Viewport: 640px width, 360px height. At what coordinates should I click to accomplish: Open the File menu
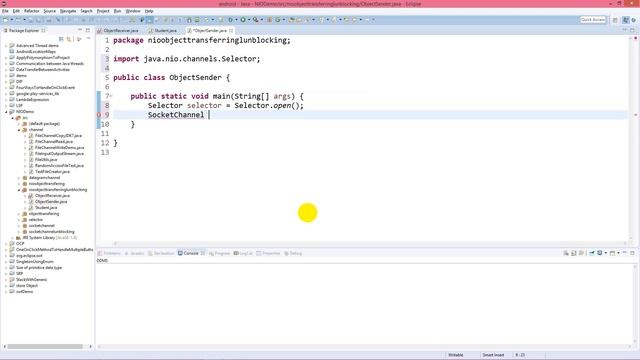(x=5, y=11)
